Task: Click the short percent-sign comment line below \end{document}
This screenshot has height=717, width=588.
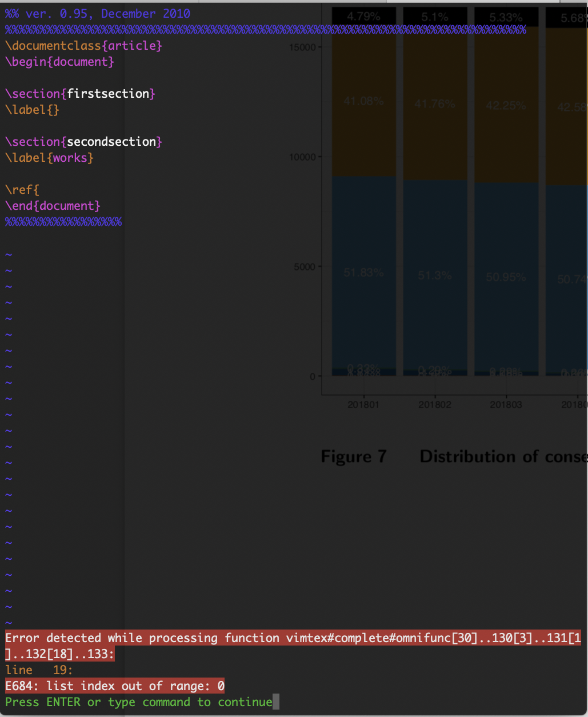Action: (63, 222)
